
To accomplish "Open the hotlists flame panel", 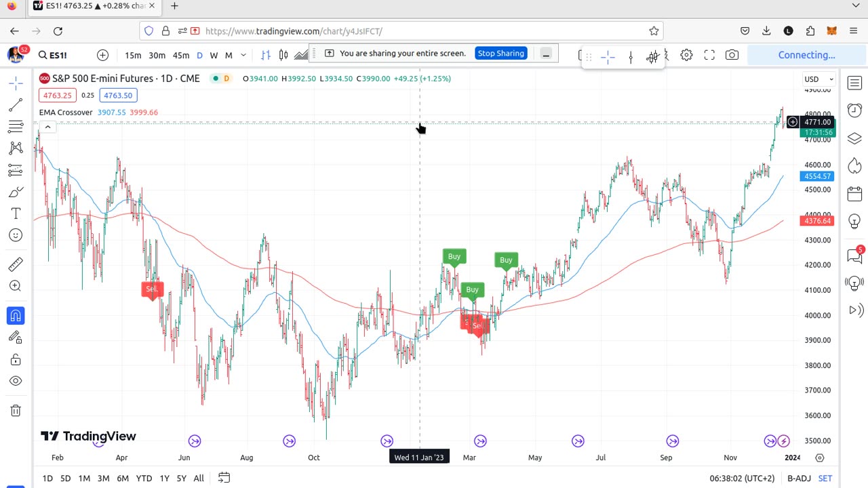I will tap(854, 166).
